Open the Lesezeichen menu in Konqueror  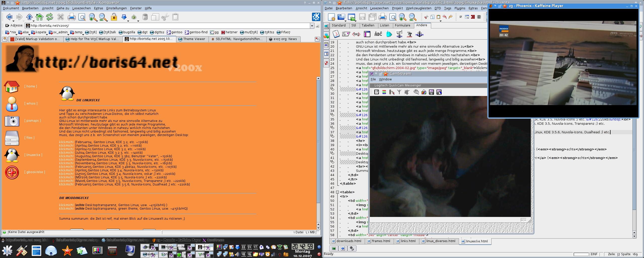81,8
